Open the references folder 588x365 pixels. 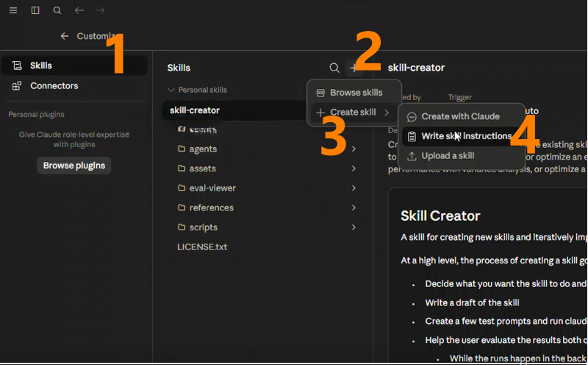pyautogui.click(x=212, y=208)
